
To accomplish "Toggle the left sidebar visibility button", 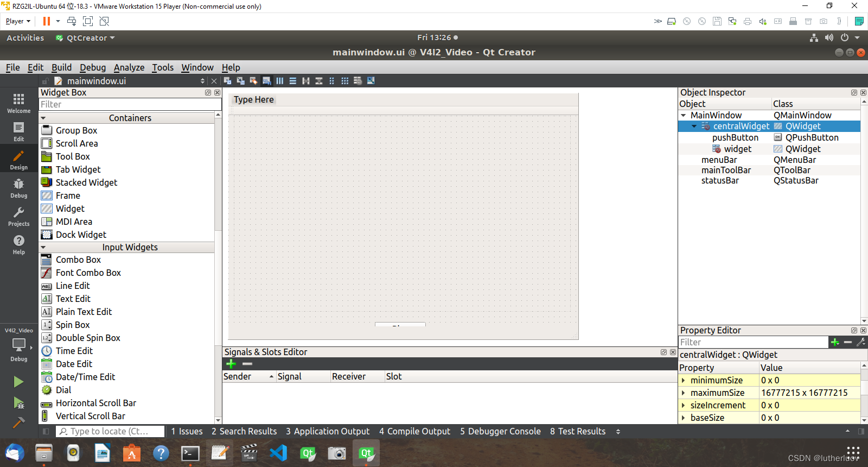I will 46,431.
